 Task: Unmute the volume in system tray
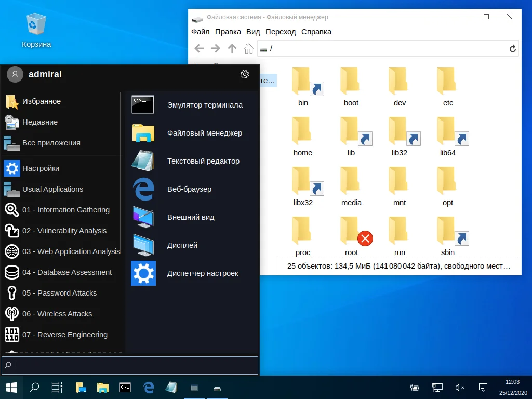(x=459, y=388)
